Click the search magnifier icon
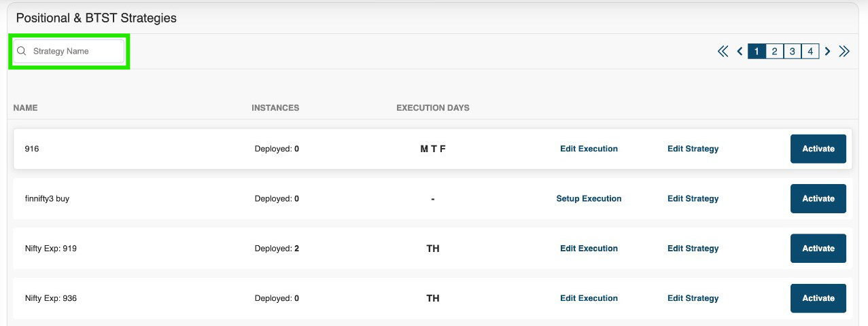 point(21,51)
